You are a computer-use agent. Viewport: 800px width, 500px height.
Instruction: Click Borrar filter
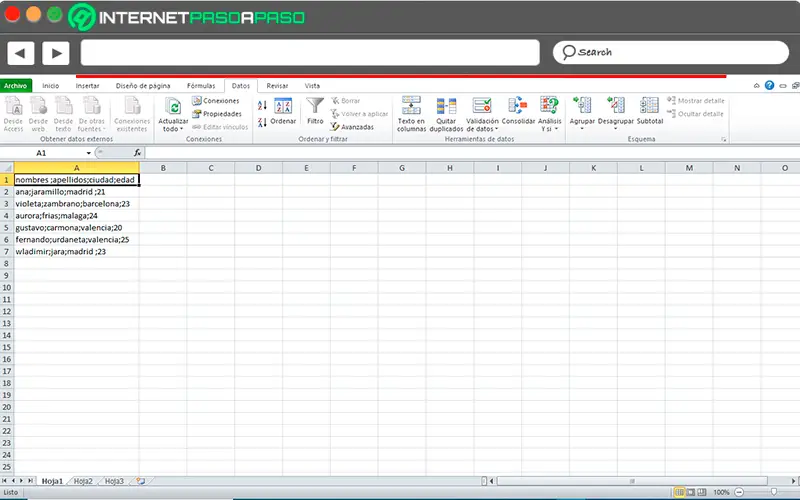(x=345, y=101)
